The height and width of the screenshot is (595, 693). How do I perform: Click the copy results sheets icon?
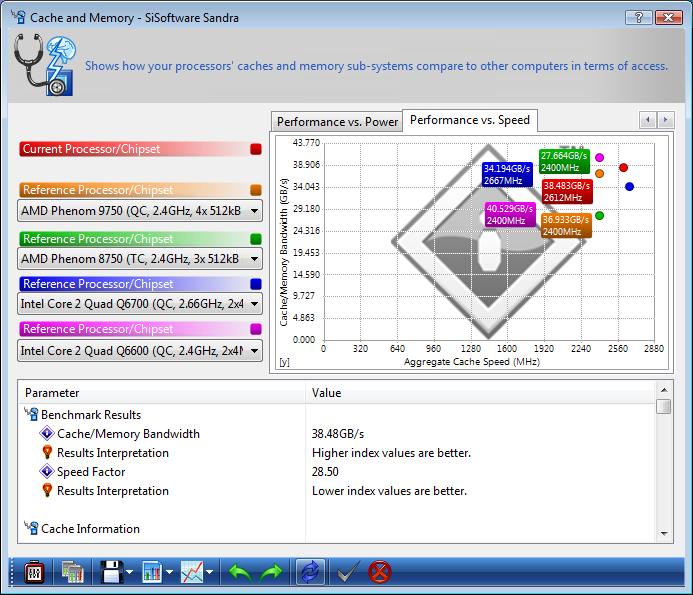(73, 572)
